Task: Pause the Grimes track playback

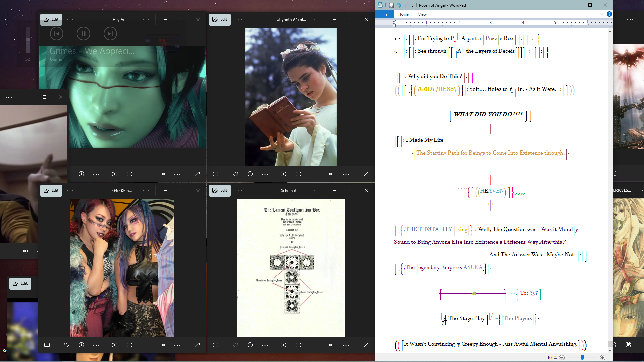Action: 83,34
